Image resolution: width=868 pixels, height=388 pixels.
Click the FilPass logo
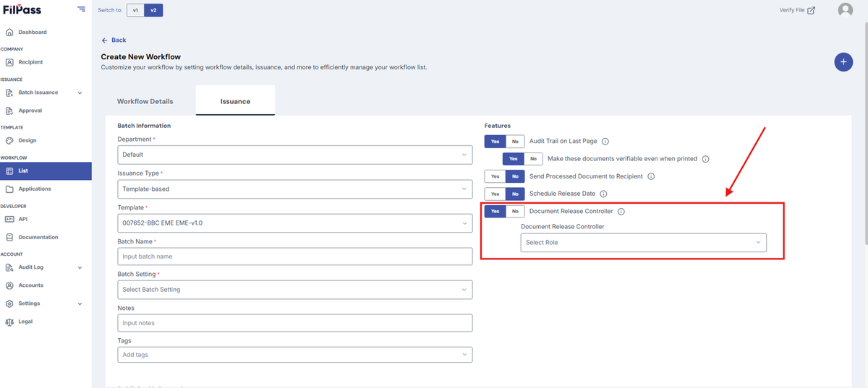[x=21, y=10]
